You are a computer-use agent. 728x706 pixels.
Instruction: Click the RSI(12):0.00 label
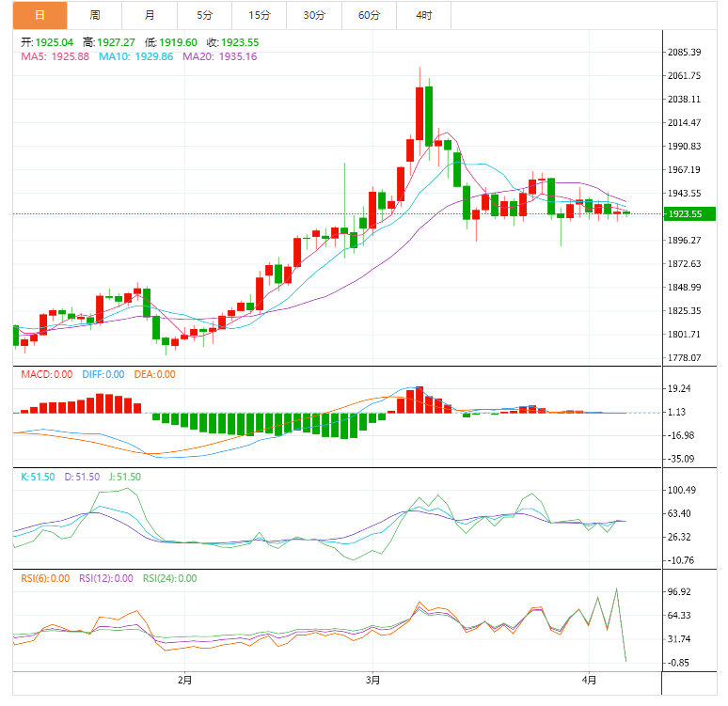[106, 579]
